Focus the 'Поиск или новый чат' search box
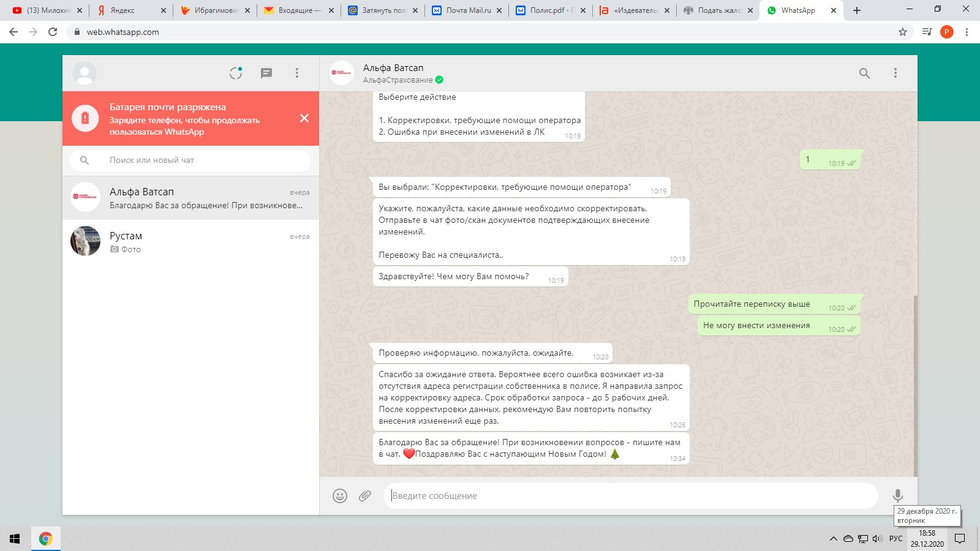The width and height of the screenshot is (980, 551). point(190,160)
